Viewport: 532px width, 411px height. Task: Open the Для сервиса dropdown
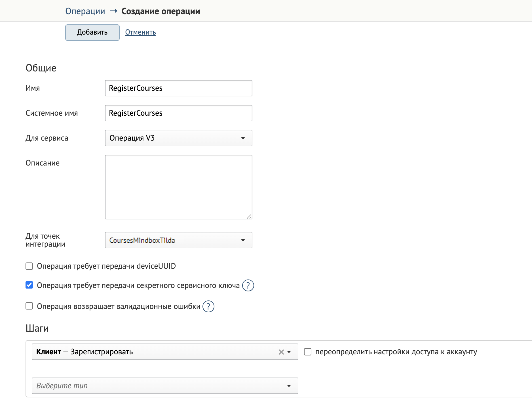(179, 138)
